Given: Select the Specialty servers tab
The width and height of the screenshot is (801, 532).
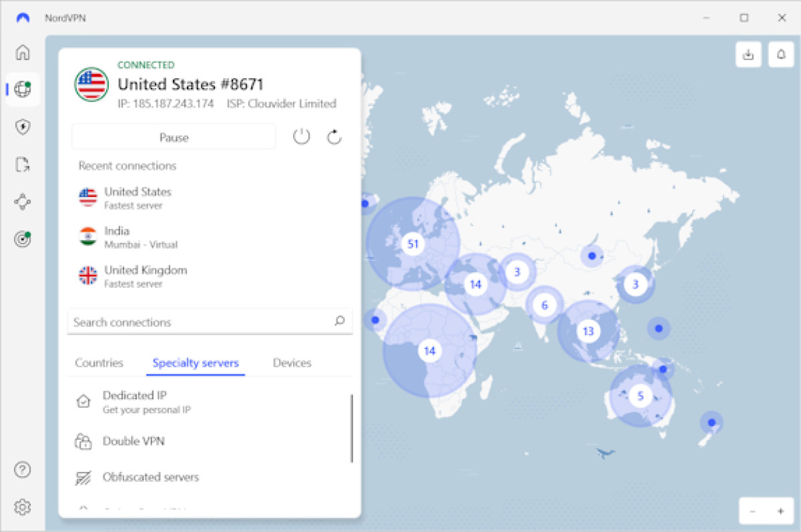Looking at the screenshot, I should (x=196, y=363).
